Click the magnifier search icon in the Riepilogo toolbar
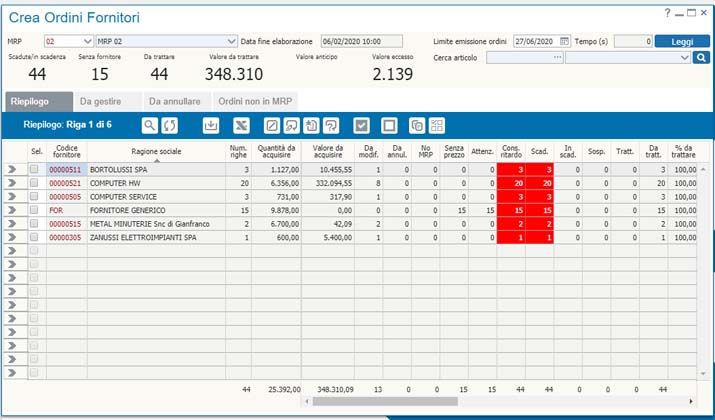Screen dimensions: 715x420 (x=149, y=125)
